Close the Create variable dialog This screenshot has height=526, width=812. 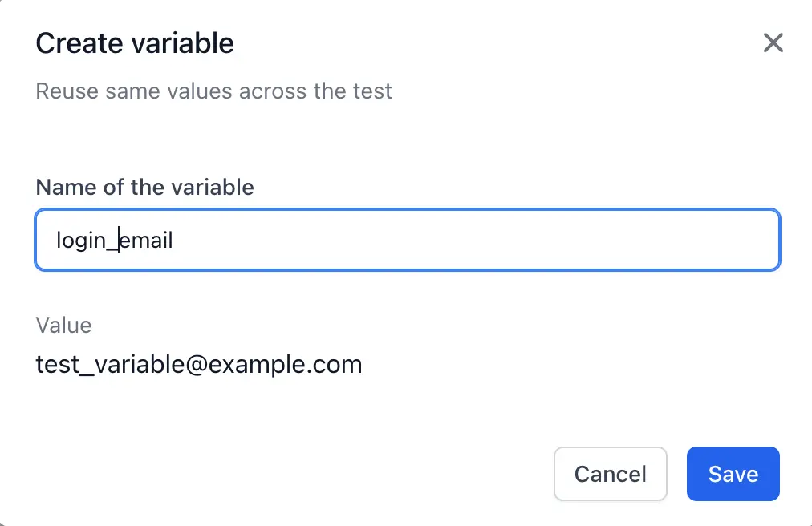(773, 42)
